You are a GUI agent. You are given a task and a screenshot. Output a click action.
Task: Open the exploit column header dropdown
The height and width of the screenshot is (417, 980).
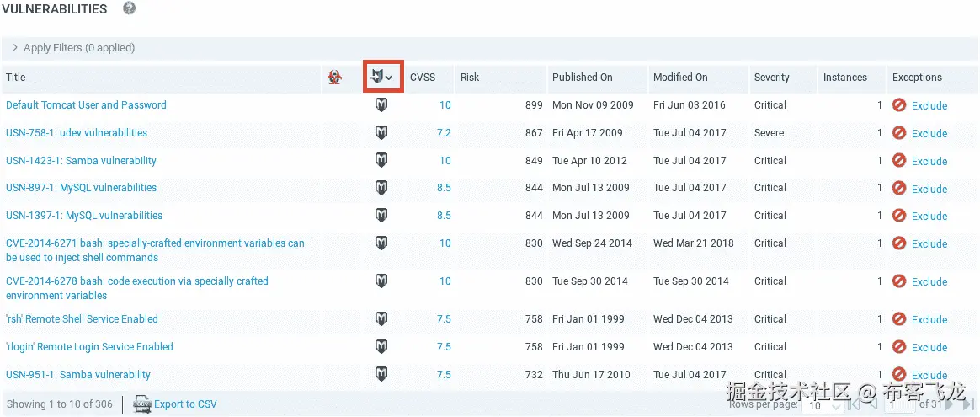coord(383,77)
